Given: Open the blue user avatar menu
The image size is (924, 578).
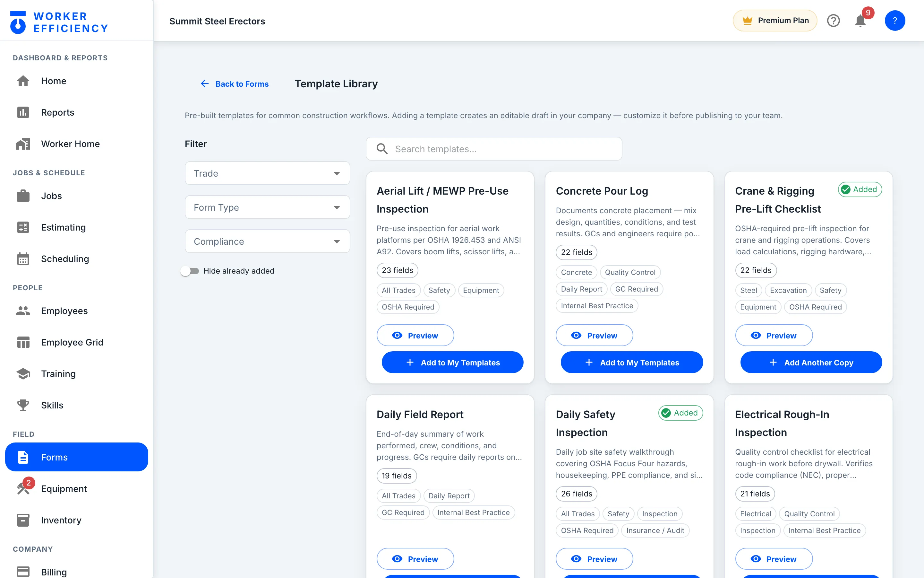Looking at the screenshot, I should click(894, 21).
